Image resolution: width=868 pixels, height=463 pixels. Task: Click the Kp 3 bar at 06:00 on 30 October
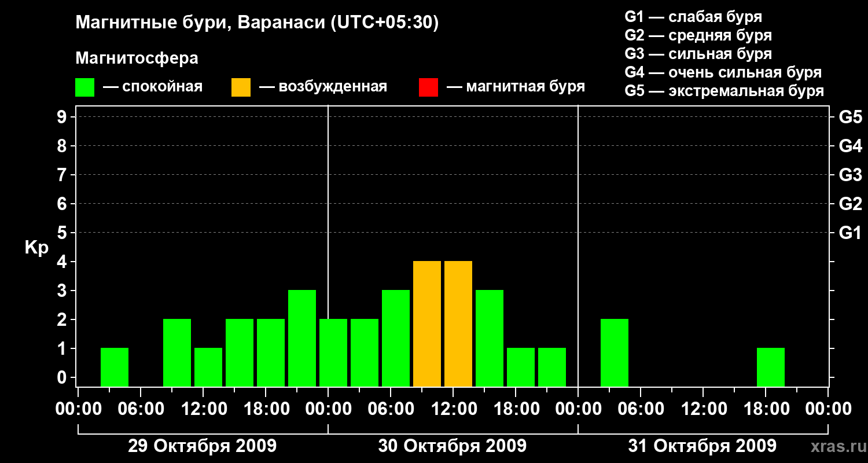(x=396, y=338)
